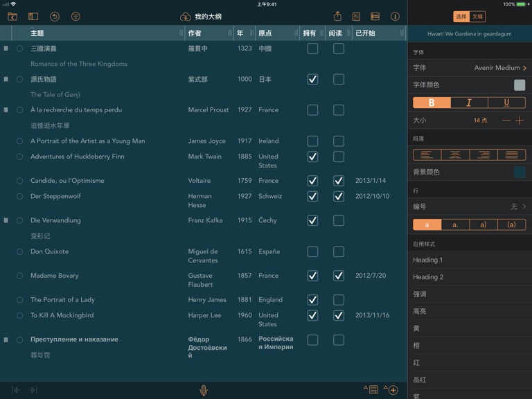Tap the microphone dictation icon
The width and height of the screenshot is (532, 399).
(x=204, y=391)
